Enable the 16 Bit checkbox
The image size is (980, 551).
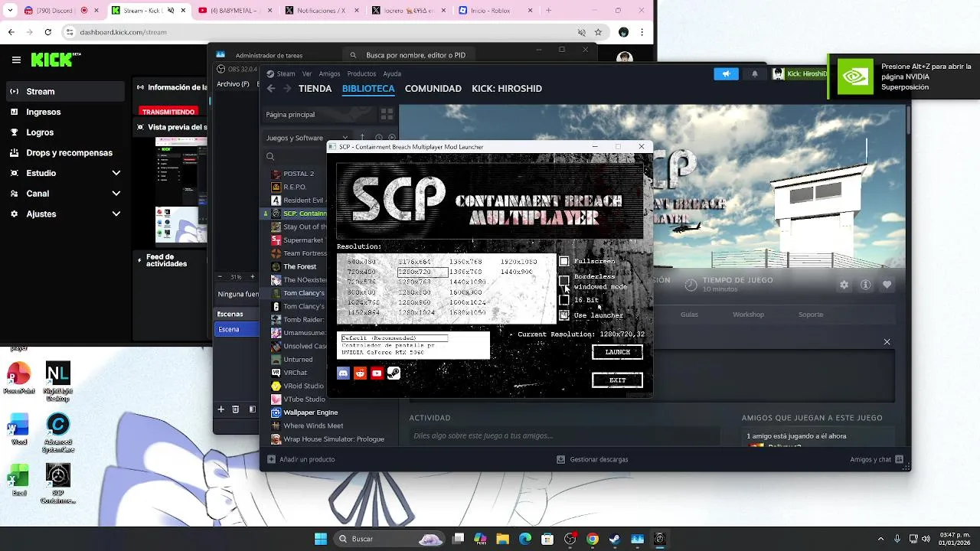(564, 300)
